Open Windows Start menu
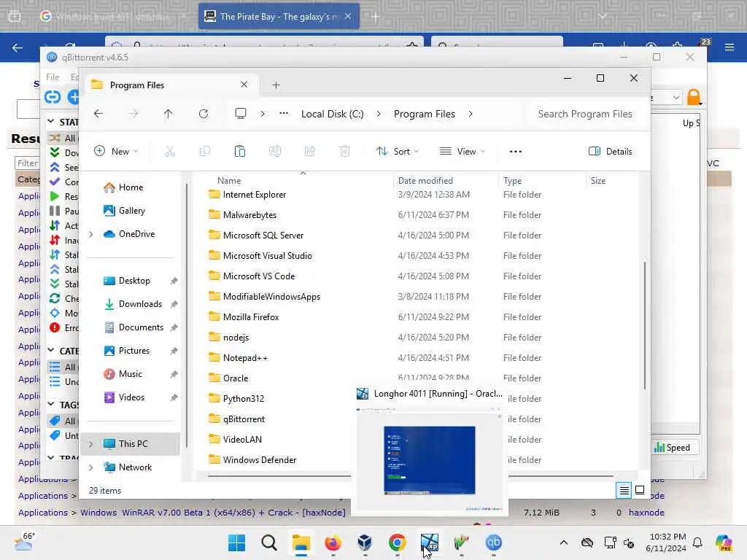 click(236, 542)
